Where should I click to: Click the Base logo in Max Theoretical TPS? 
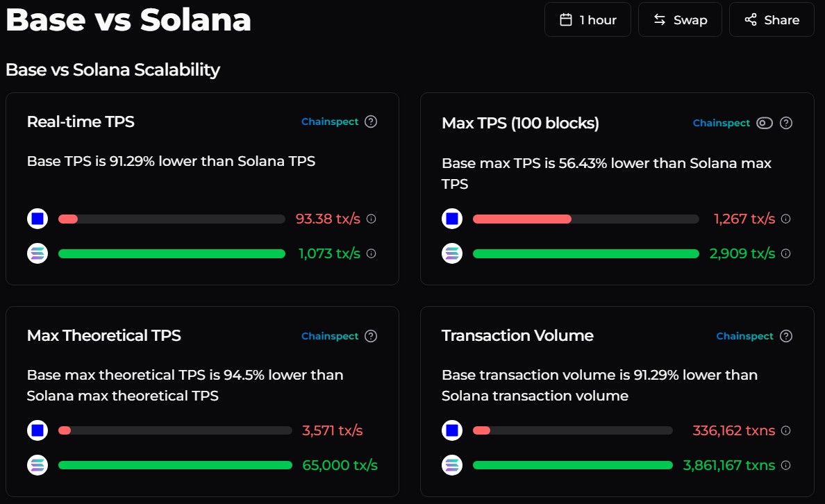tap(37, 430)
